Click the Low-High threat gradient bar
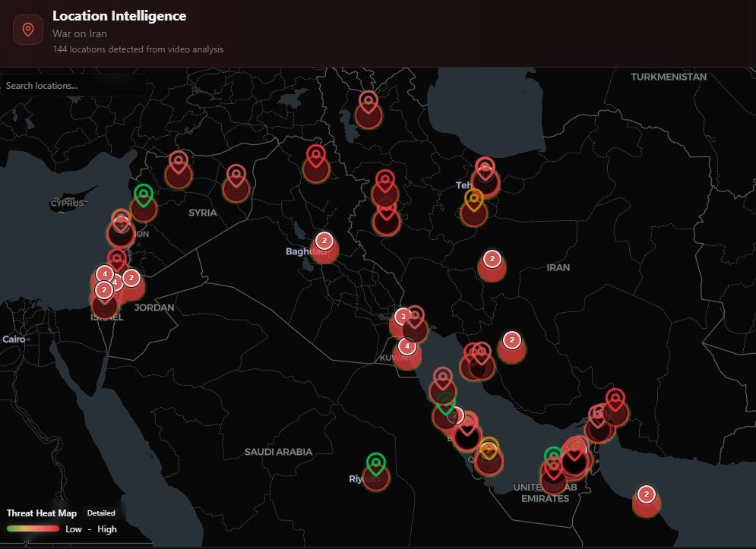 (x=32, y=528)
